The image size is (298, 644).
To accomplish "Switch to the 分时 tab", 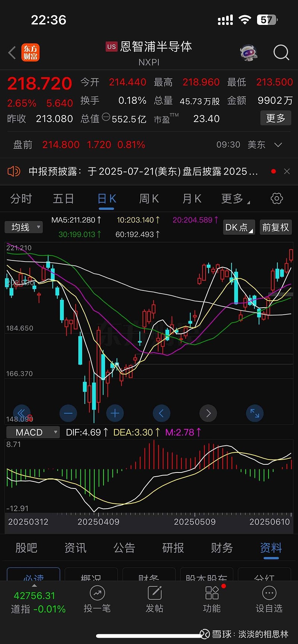I will click(x=21, y=199).
